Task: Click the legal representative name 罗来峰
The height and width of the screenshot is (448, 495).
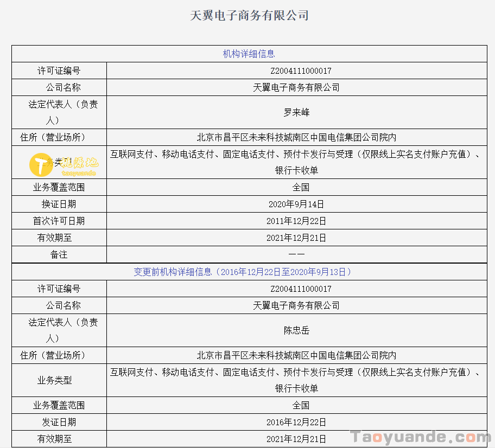Action: (296, 112)
